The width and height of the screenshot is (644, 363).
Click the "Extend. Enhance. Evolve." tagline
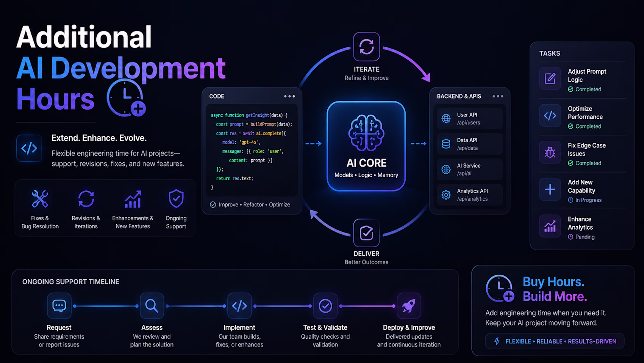pyautogui.click(x=99, y=138)
